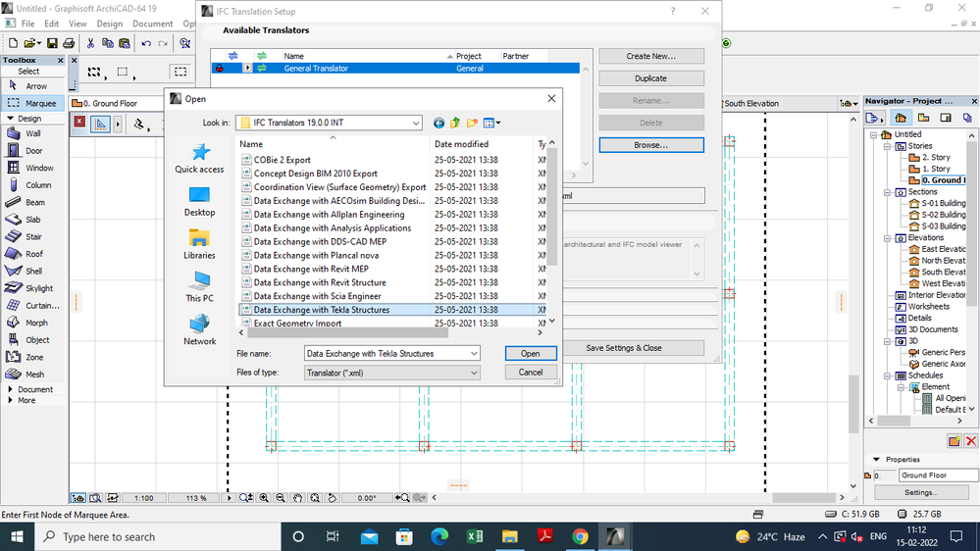This screenshot has height=551, width=980.
Task: Click the Duplicate button
Action: (650, 78)
